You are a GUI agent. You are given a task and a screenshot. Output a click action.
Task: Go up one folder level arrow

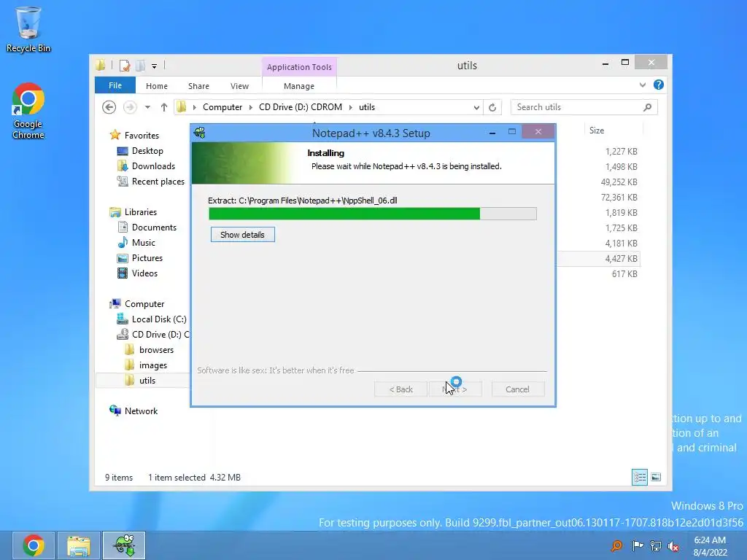pyautogui.click(x=164, y=107)
